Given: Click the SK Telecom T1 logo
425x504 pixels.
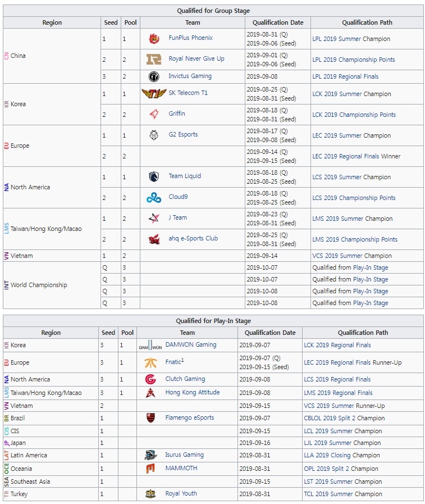Looking at the screenshot, I should tap(153, 93).
